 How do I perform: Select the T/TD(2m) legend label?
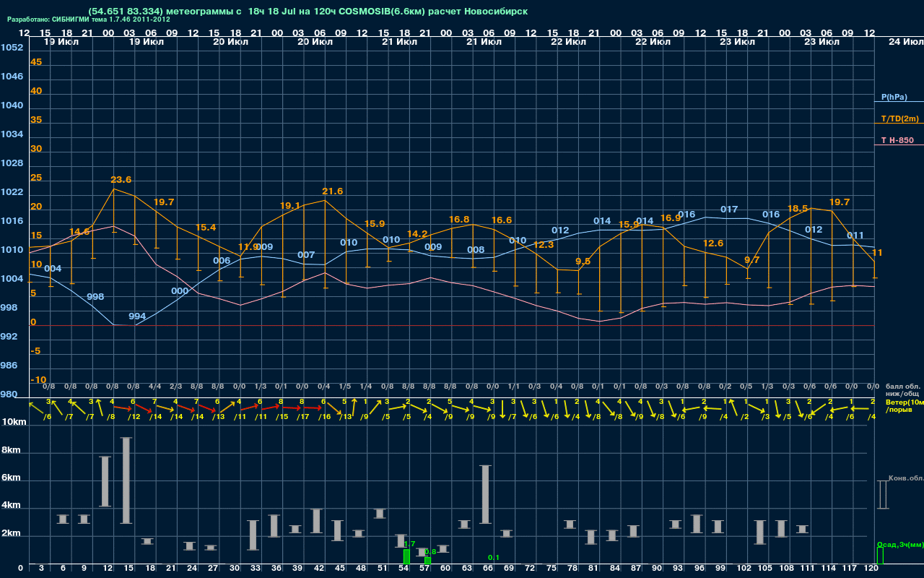tap(900, 118)
